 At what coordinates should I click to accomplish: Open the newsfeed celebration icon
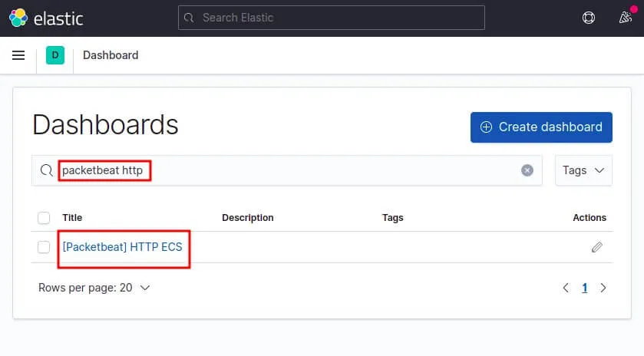click(x=625, y=17)
